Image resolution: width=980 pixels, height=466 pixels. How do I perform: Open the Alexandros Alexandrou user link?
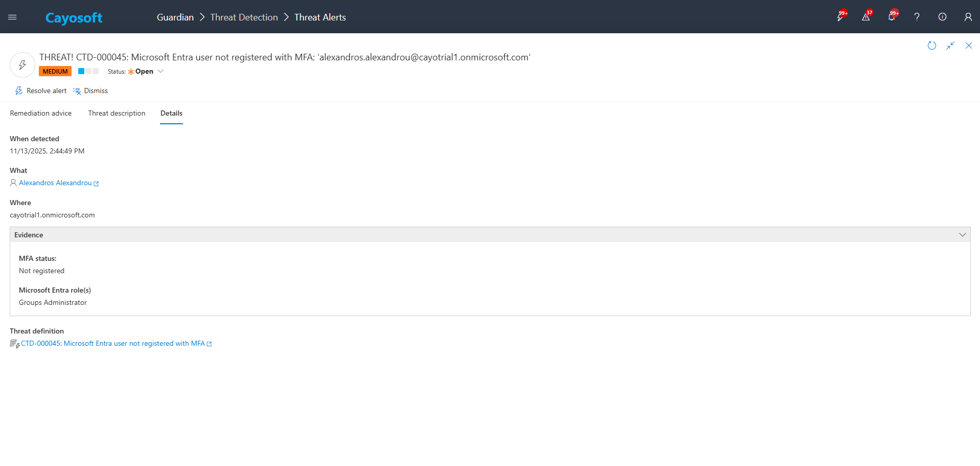click(55, 183)
